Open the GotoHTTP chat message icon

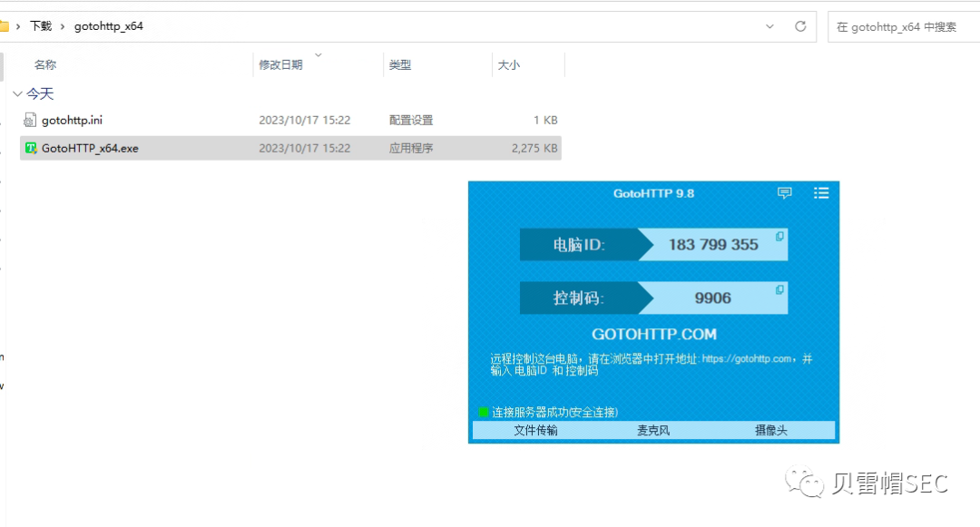784,193
